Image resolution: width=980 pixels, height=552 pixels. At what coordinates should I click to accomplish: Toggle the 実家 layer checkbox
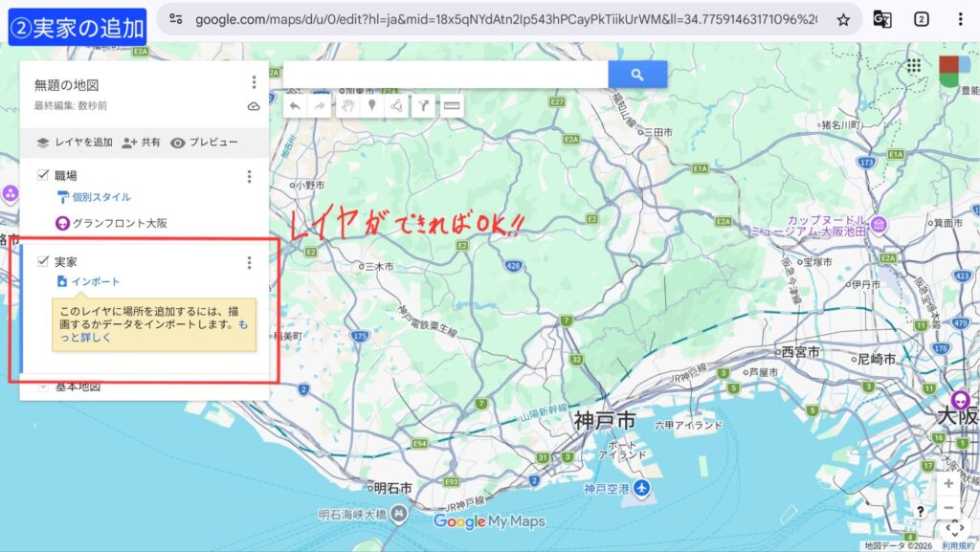pyautogui.click(x=42, y=261)
